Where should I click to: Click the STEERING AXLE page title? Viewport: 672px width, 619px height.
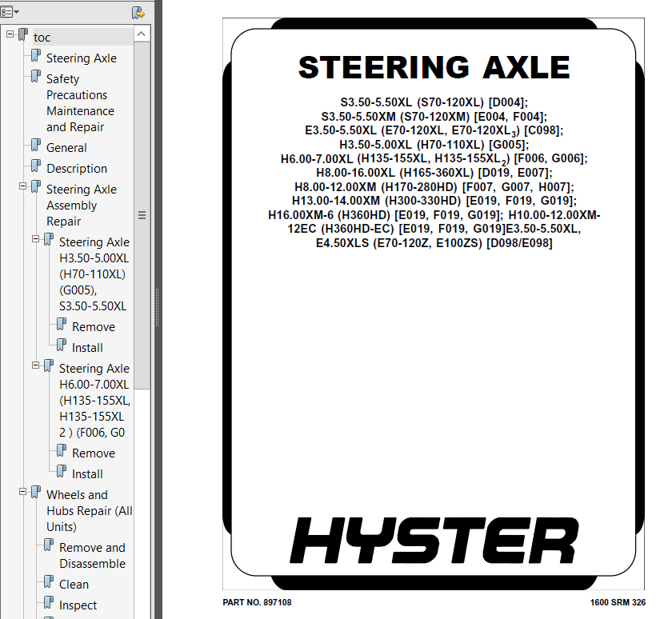click(434, 68)
